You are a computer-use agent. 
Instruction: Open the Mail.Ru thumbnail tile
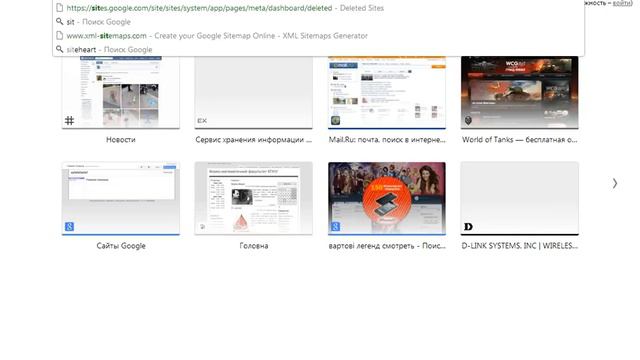tap(387, 92)
